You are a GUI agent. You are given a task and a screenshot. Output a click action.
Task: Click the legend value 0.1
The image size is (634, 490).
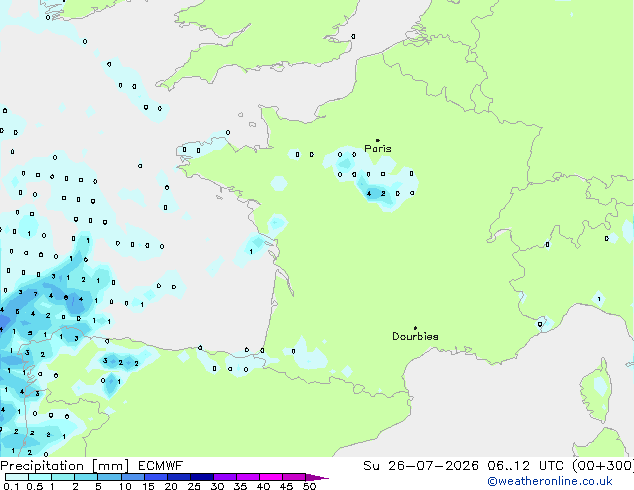(11, 486)
